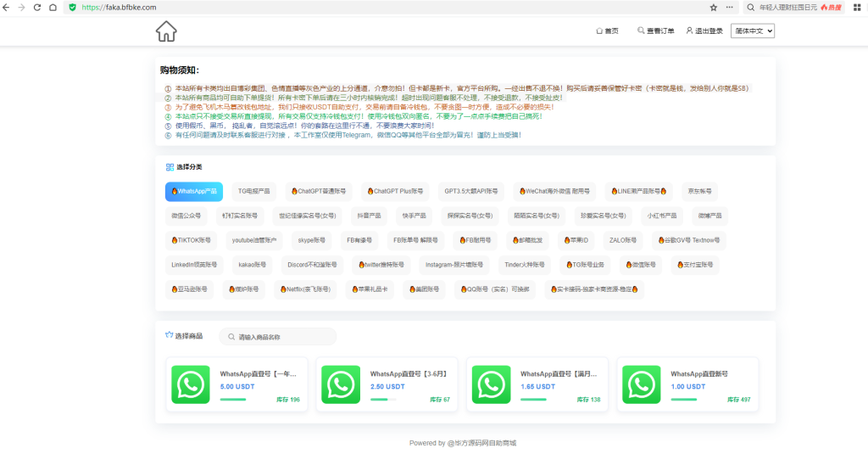Click the browser search magnifier icon
Screen dimensions: 868x465
751,7
